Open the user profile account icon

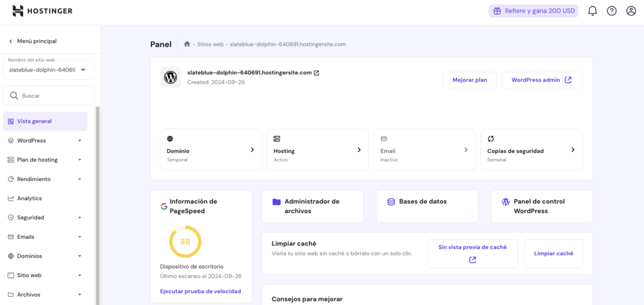pos(631,11)
